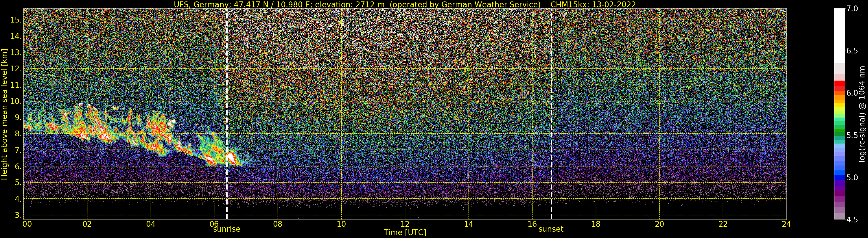The image size is (868, 238).
Task: Click the white dashed sunset marker line
Action: 551,114
